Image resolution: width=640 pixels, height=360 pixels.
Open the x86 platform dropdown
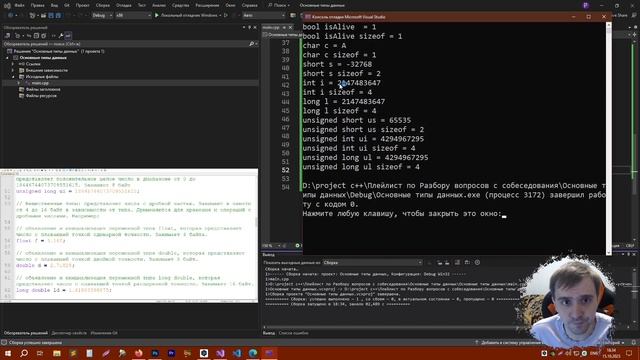[133, 15]
